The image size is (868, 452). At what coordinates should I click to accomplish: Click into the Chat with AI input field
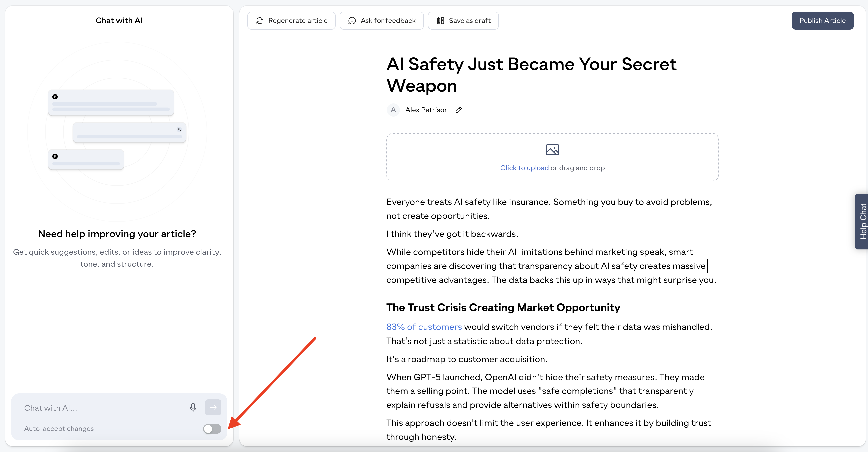click(x=103, y=408)
